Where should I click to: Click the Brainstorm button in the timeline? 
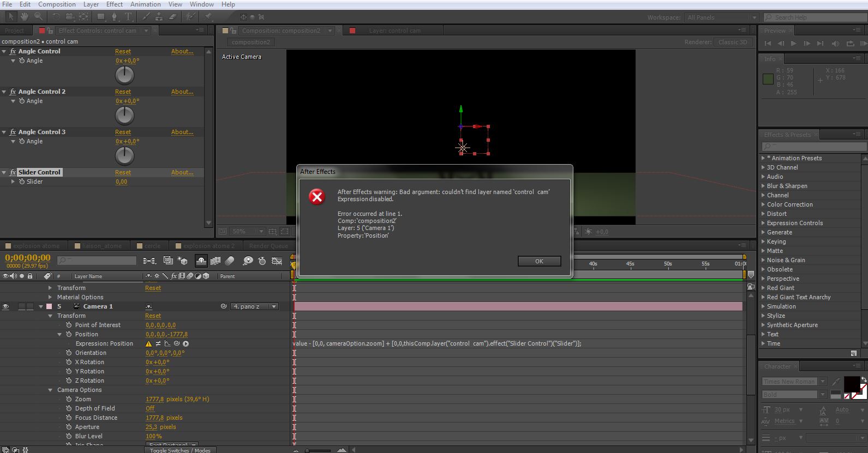pyautogui.click(x=248, y=261)
